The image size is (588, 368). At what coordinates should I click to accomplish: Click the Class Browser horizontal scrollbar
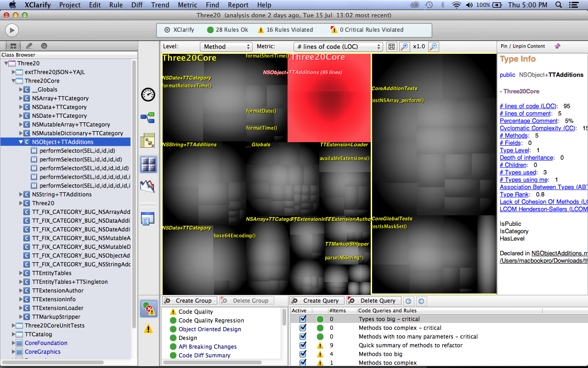[x=53, y=362]
